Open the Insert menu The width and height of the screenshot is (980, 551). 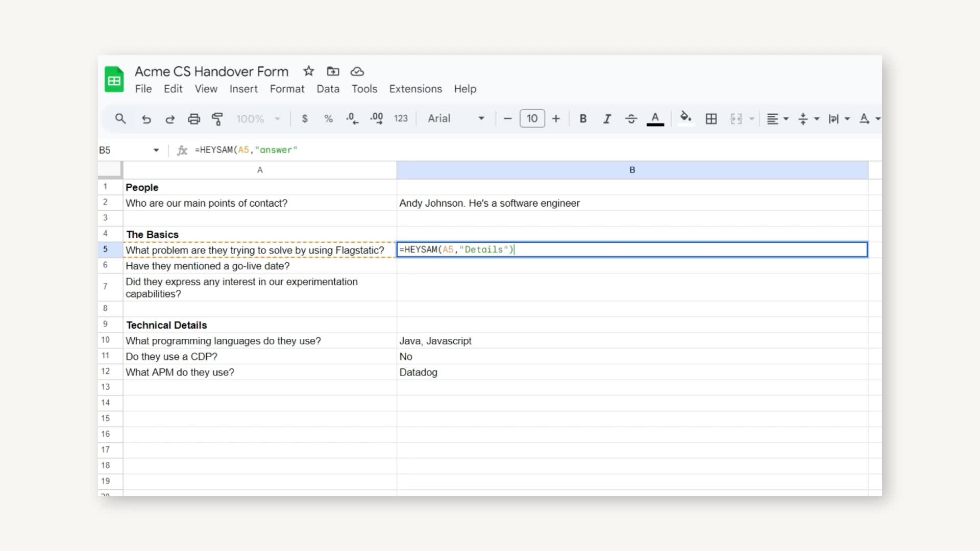(243, 89)
